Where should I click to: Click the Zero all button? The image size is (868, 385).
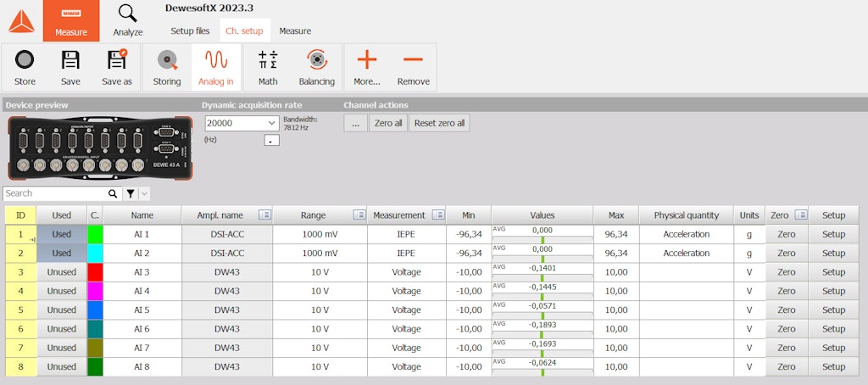[x=388, y=123]
